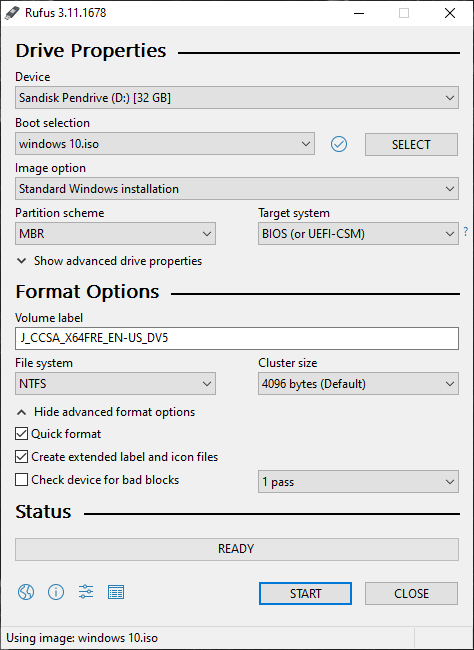Viewport: 474px width, 650px height.
Task: Click the Volume label text field
Action: point(237,338)
